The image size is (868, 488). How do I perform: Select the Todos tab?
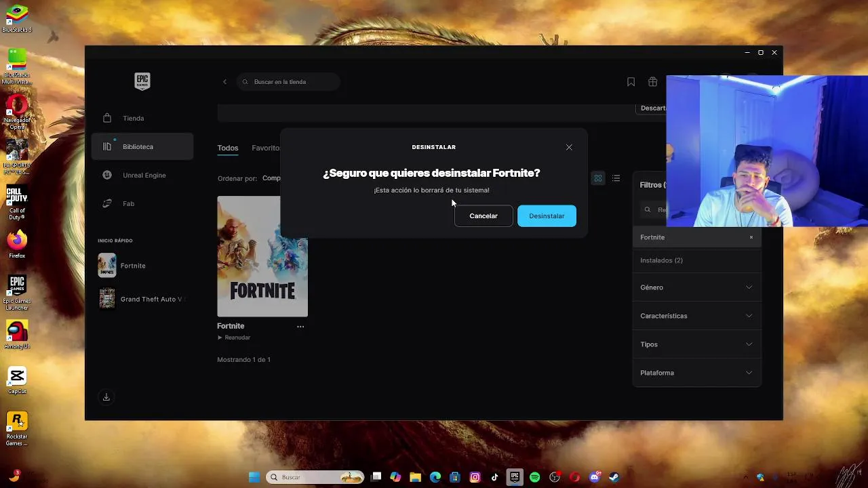[228, 148]
